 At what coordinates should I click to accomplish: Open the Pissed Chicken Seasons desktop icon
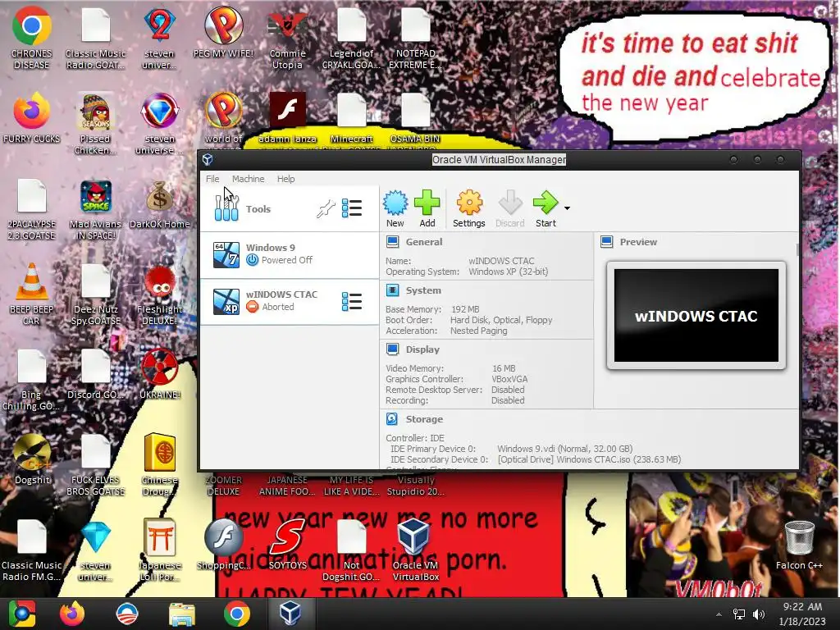click(x=95, y=123)
